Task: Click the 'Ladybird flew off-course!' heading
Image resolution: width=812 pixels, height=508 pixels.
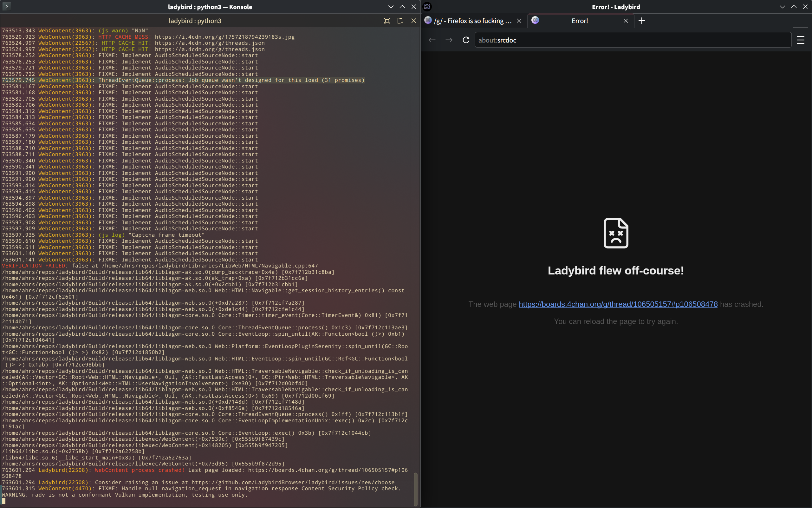Action: pos(616,270)
